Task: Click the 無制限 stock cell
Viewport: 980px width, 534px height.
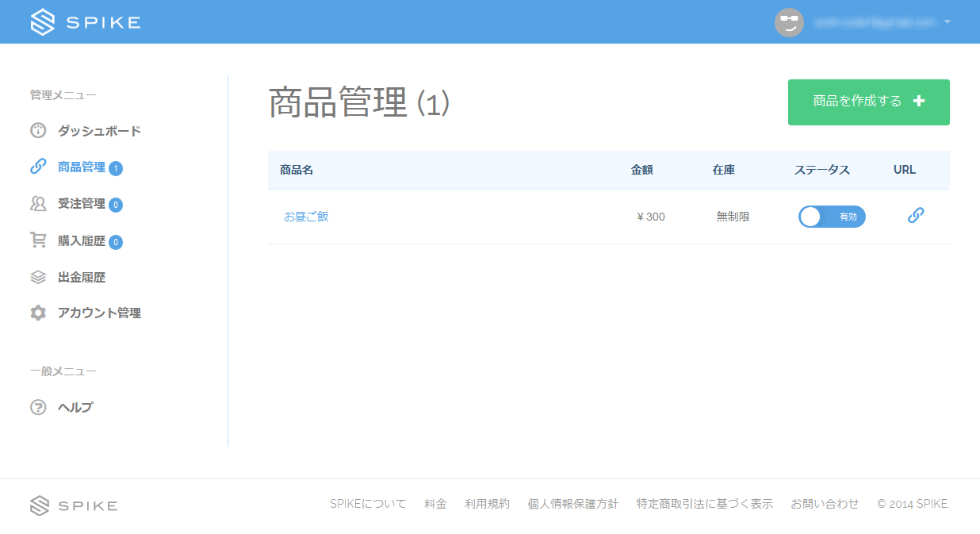Action: [733, 217]
